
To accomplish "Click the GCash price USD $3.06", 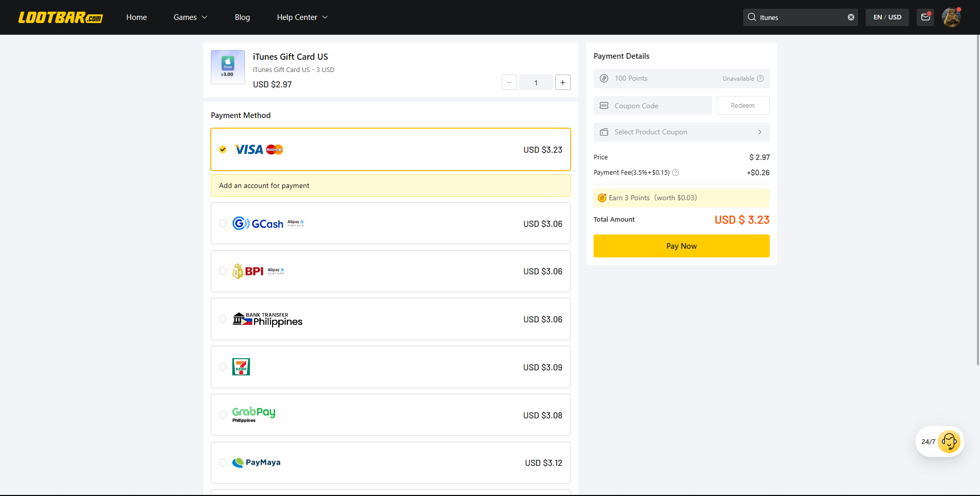I will click(543, 224).
